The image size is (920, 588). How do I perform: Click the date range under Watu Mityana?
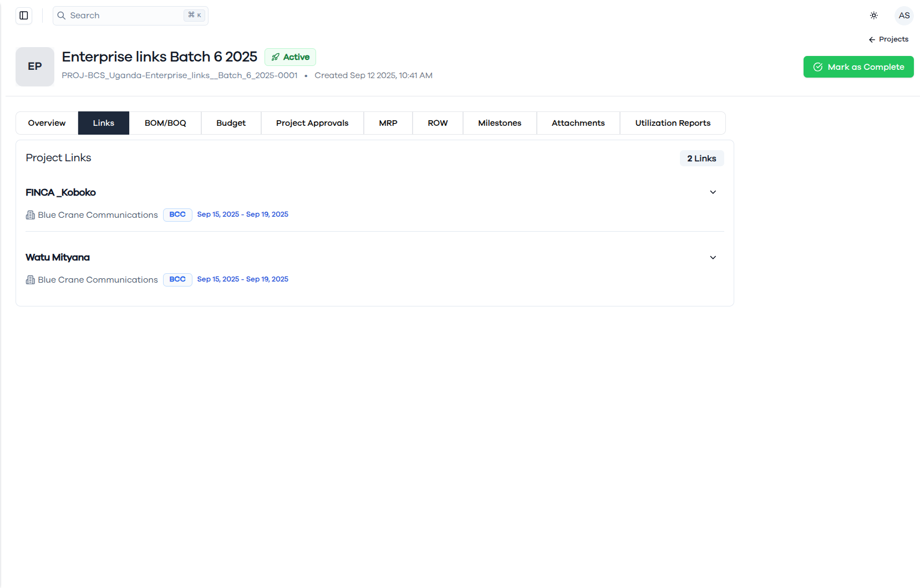click(x=243, y=279)
